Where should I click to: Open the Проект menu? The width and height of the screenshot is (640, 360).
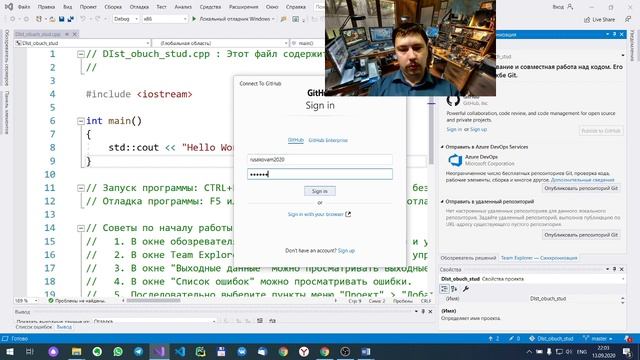[x=88, y=7]
